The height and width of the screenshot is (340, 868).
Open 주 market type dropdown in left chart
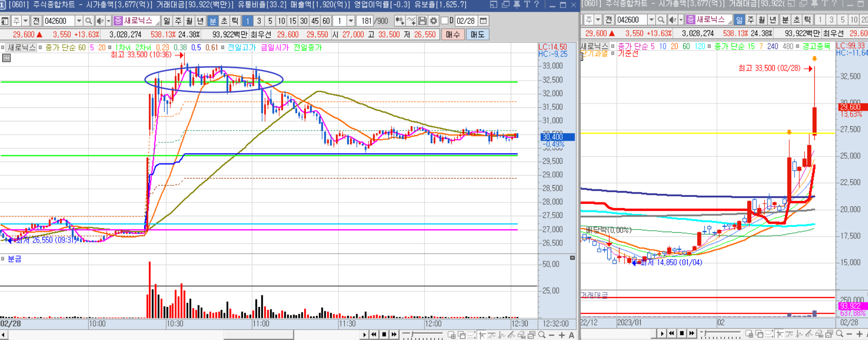point(25,21)
